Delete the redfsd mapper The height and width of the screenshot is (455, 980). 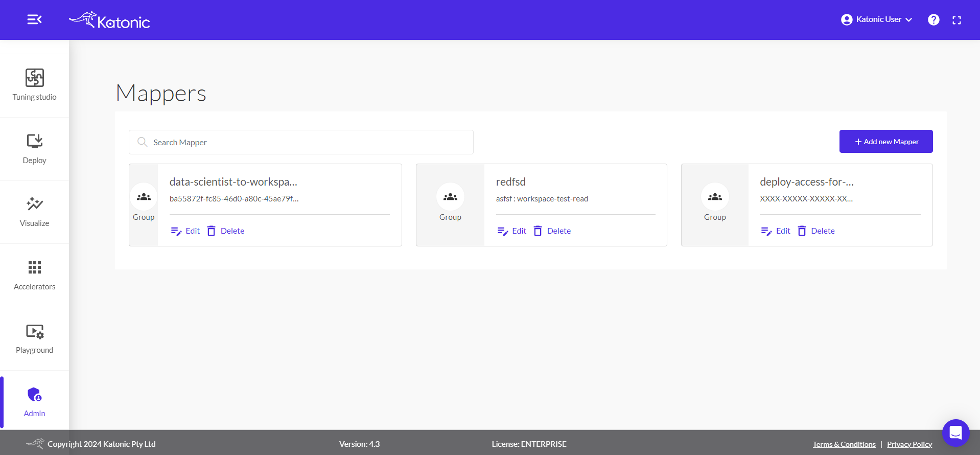coord(552,231)
